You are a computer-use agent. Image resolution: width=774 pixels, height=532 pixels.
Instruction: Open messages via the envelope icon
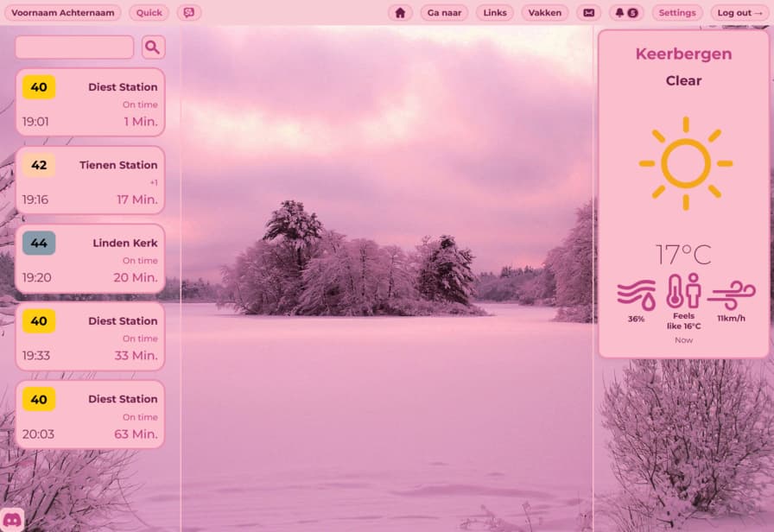pos(588,13)
